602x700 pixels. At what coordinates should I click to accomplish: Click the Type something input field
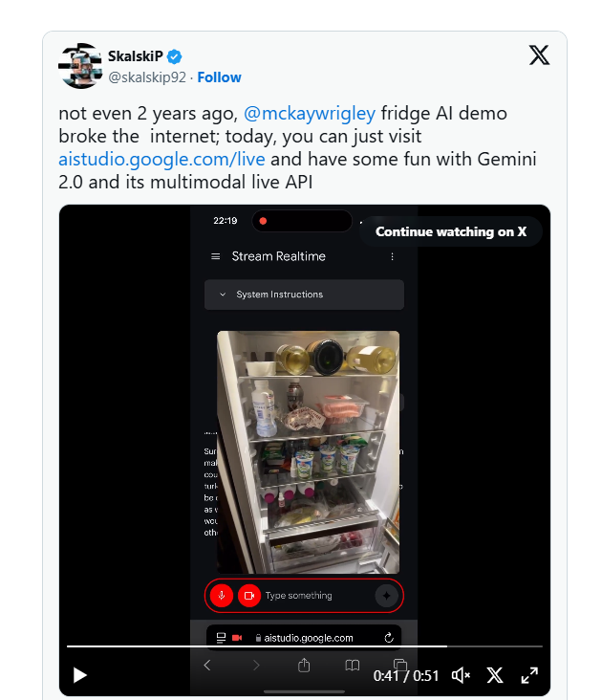click(315, 596)
